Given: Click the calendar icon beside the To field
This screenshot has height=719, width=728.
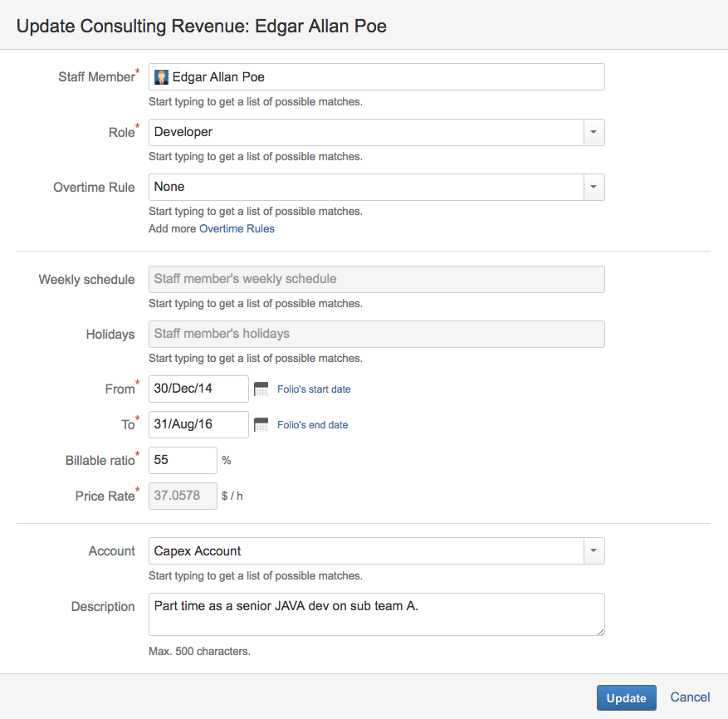Looking at the screenshot, I should [x=261, y=424].
